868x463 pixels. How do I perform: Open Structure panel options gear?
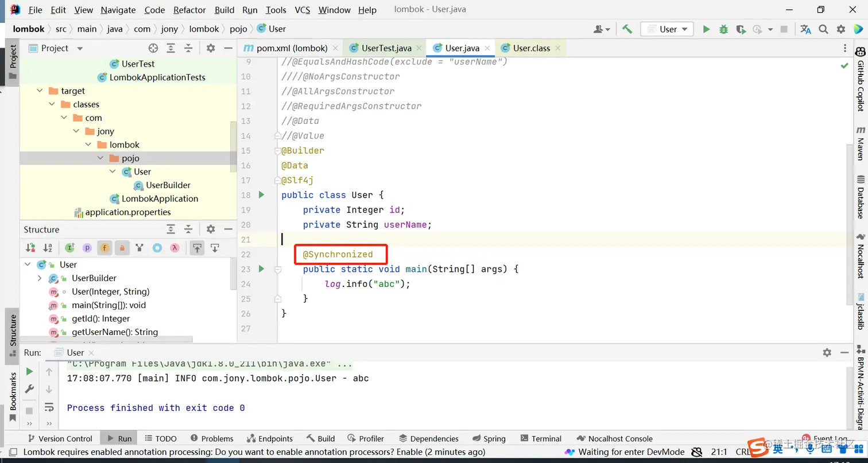pyautogui.click(x=211, y=229)
